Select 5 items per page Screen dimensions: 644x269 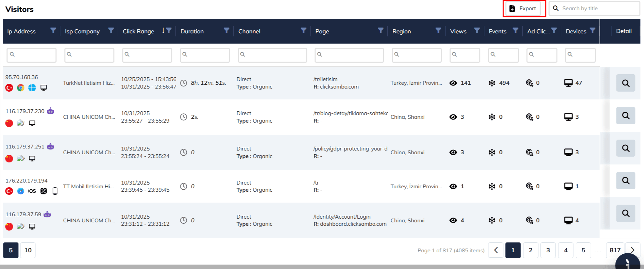tap(11, 250)
